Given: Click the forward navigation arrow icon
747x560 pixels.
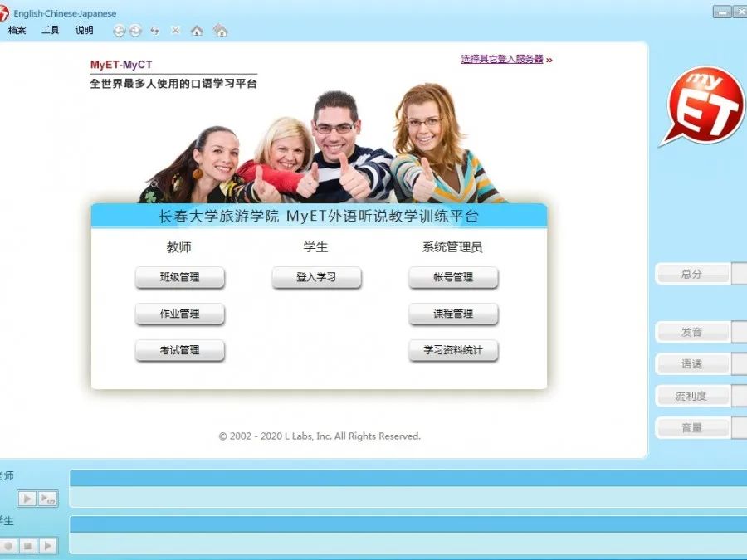Looking at the screenshot, I should click(135, 31).
